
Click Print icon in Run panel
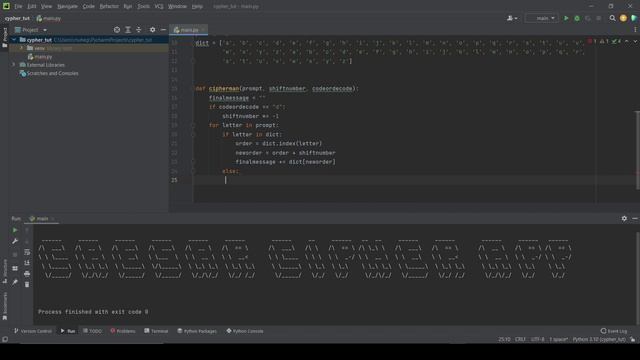point(27,273)
